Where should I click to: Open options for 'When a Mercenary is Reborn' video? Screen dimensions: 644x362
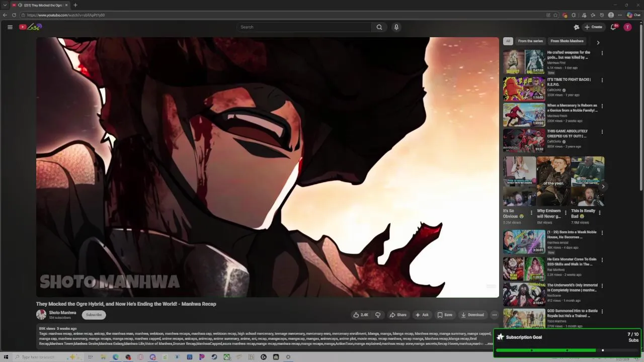point(602,107)
